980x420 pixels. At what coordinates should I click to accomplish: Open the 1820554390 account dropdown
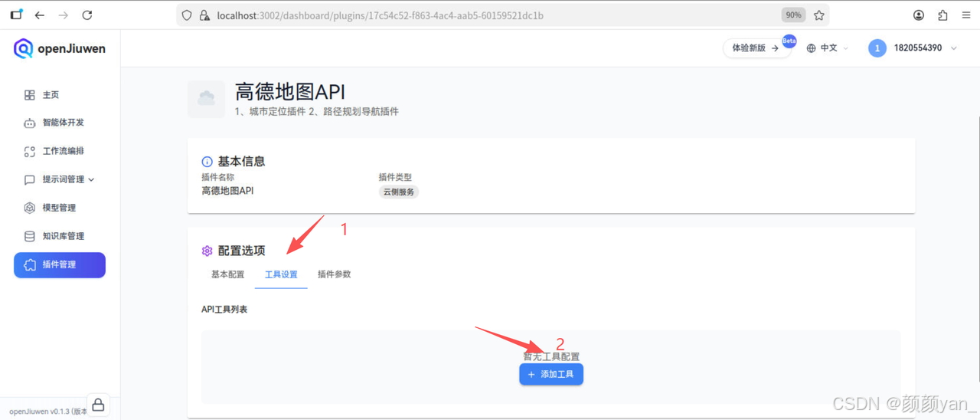914,48
